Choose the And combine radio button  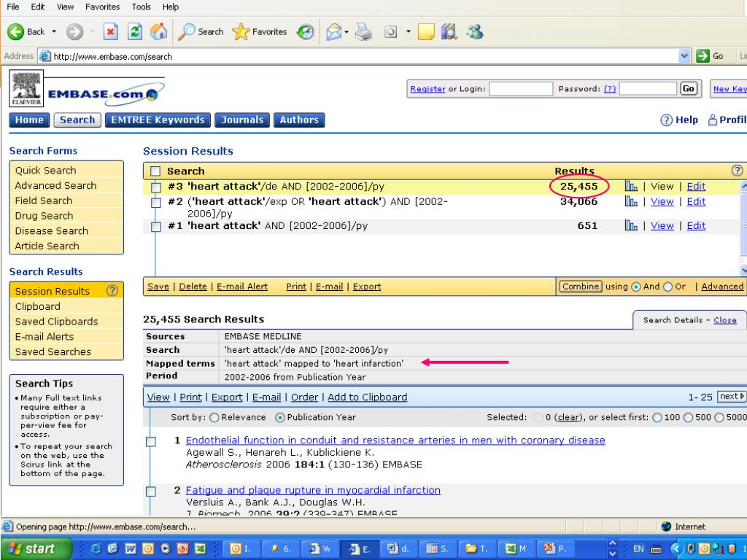(x=636, y=287)
